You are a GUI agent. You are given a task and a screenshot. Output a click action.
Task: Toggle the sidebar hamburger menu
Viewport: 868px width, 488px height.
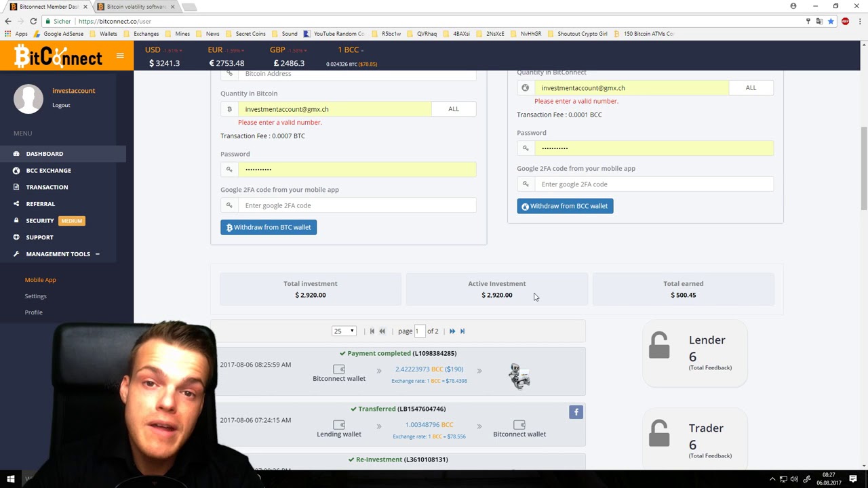[120, 56]
